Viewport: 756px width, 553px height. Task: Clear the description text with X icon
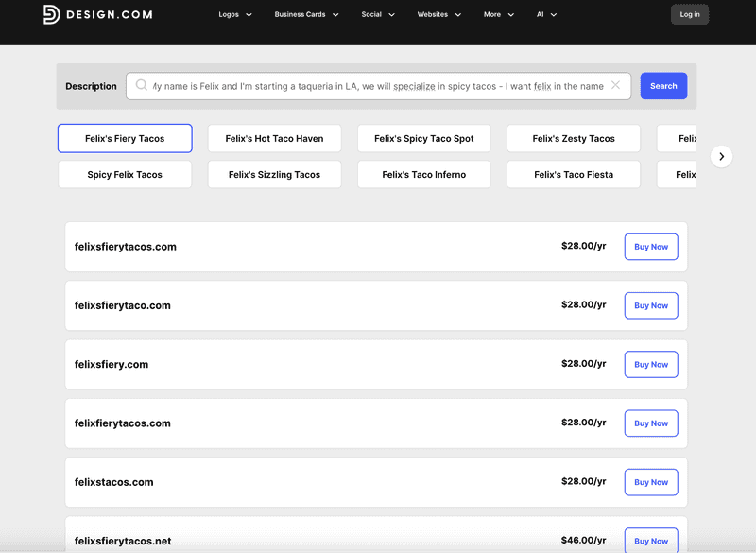(x=615, y=86)
